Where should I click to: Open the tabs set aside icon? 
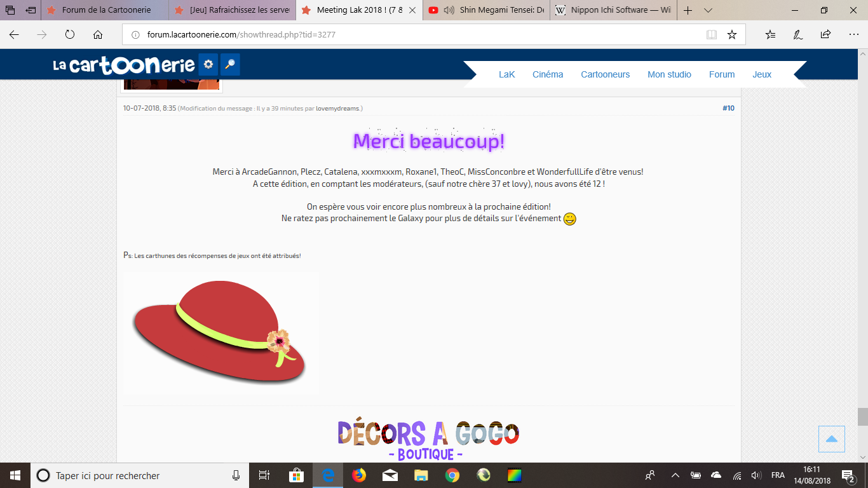(10, 10)
